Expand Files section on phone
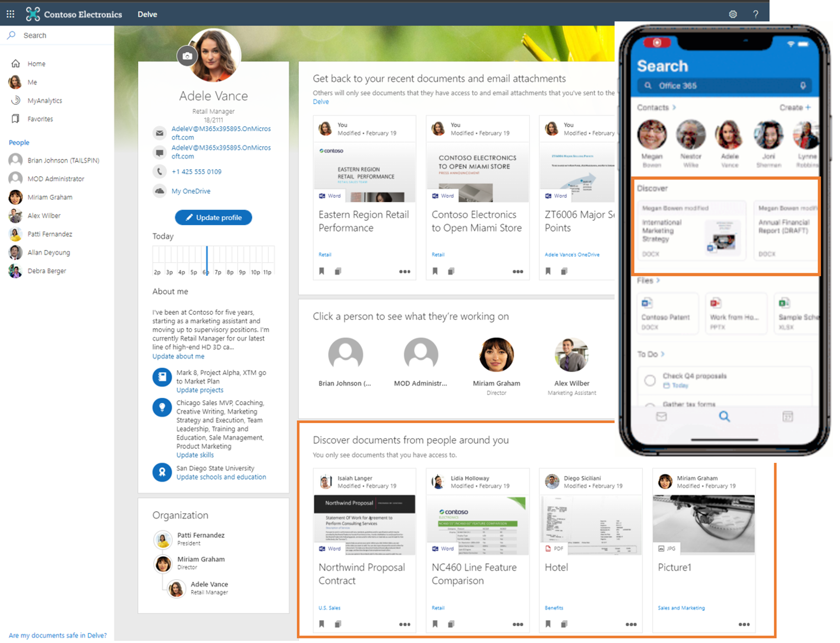Screen dimensions: 840x643 pyautogui.click(x=648, y=281)
